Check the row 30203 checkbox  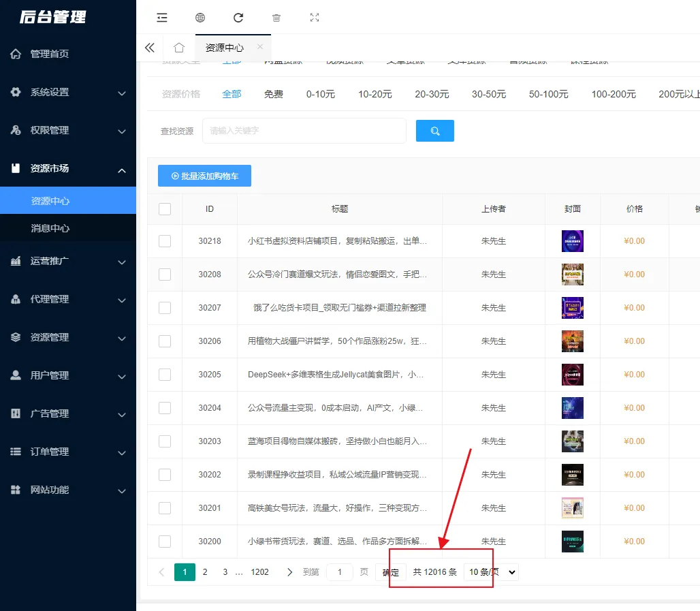coord(165,441)
